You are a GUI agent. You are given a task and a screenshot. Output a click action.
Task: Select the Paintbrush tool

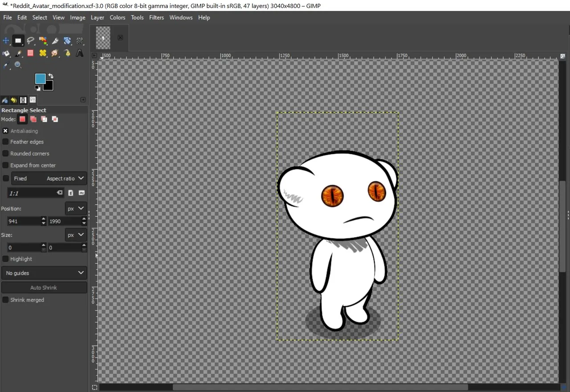click(18, 53)
